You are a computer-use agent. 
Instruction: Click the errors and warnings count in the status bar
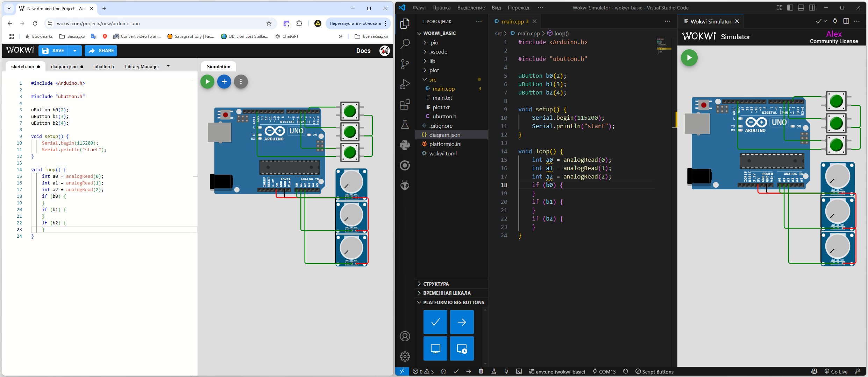pos(423,371)
